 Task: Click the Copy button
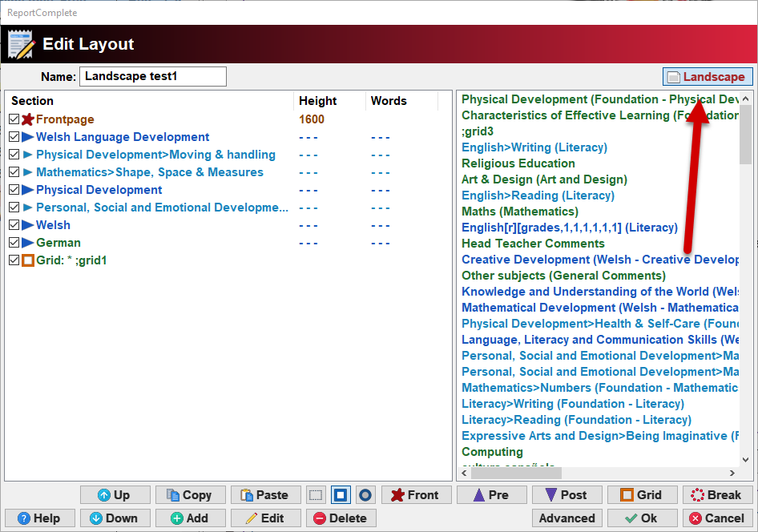point(191,495)
